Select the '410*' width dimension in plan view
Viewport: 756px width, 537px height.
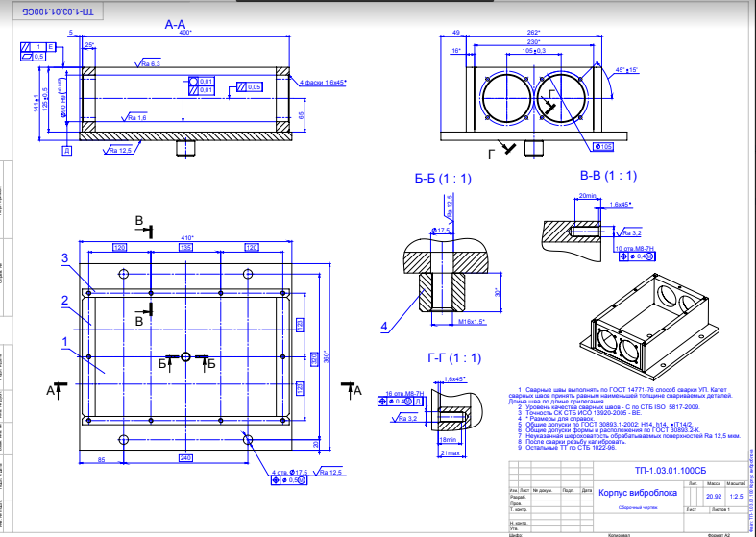[186, 237]
